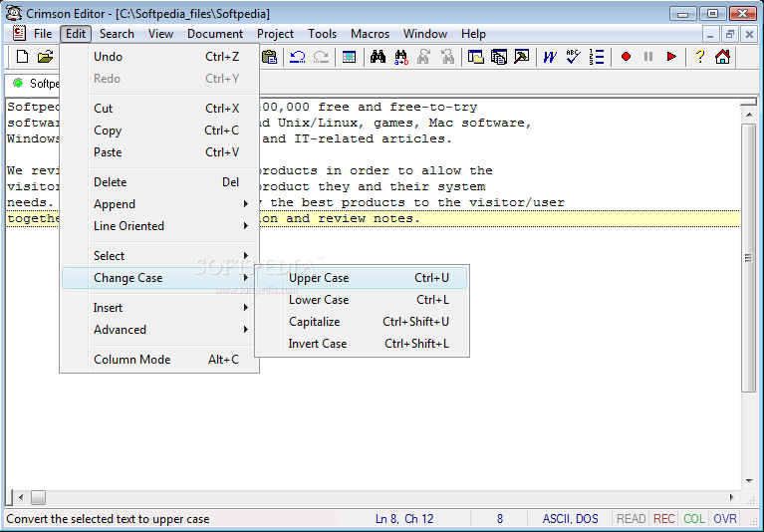This screenshot has height=532, width=764.
Task: Click the REC indicator in the status bar
Action: 663,519
